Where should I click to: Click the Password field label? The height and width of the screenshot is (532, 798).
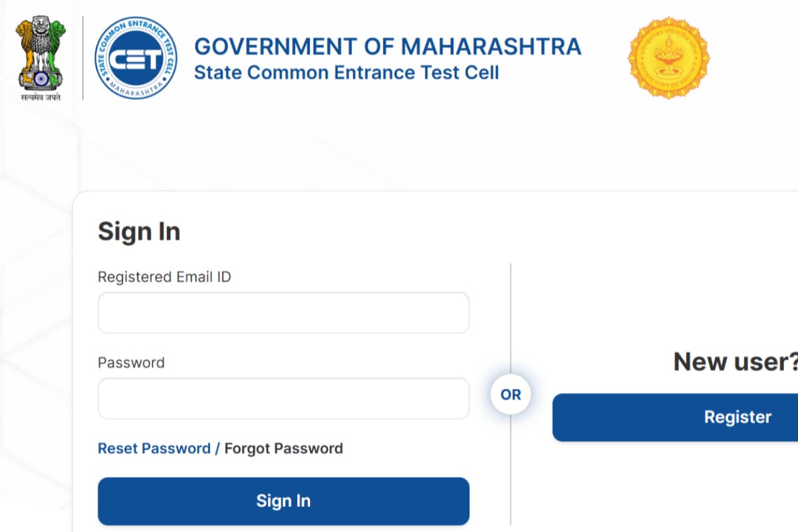pos(131,362)
